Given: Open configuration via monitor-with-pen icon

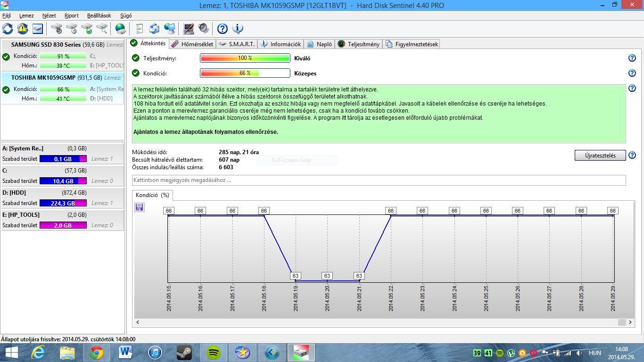Looking at the screenshot, I should tap(189, 29).
